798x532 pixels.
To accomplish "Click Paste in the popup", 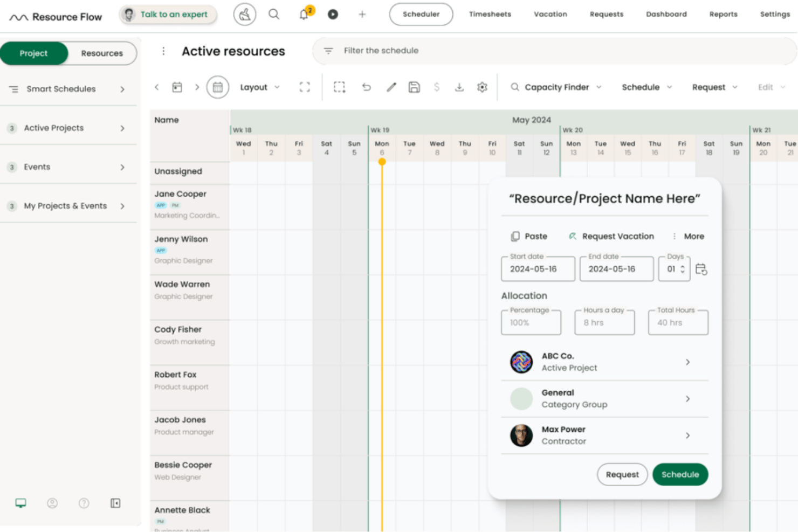I will pos(529,236).
